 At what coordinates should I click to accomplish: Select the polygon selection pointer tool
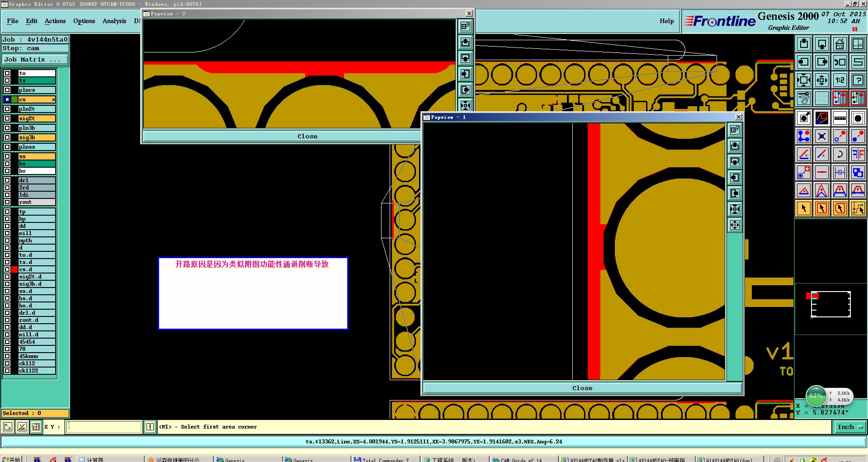click(x=840, y=208)
